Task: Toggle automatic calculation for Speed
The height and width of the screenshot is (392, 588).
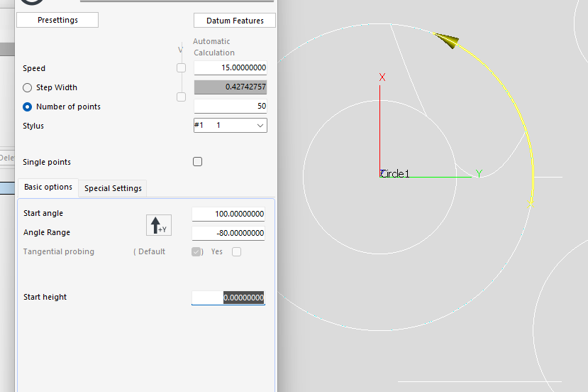Action: tap(181, 68)
